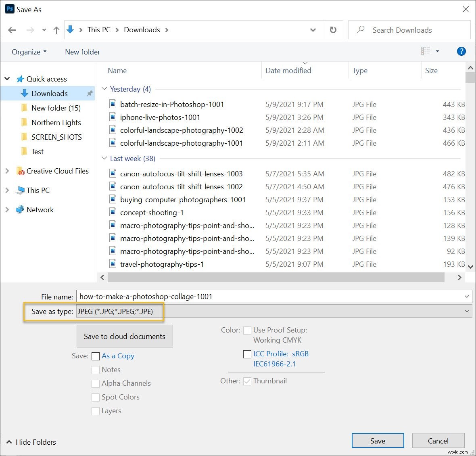The width and height of the screenshot is (476, 456).
Task: Click the change view layout icon
Action: coord(426,51)
